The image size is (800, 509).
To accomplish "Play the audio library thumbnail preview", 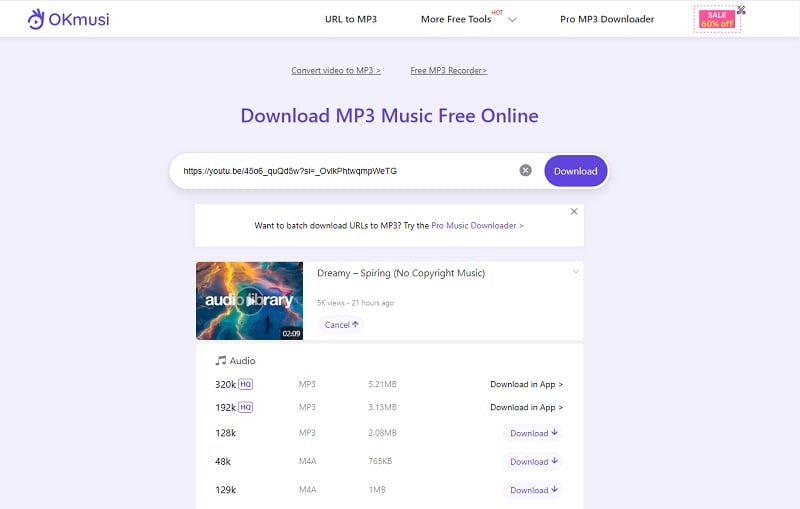I will [249, 300].
